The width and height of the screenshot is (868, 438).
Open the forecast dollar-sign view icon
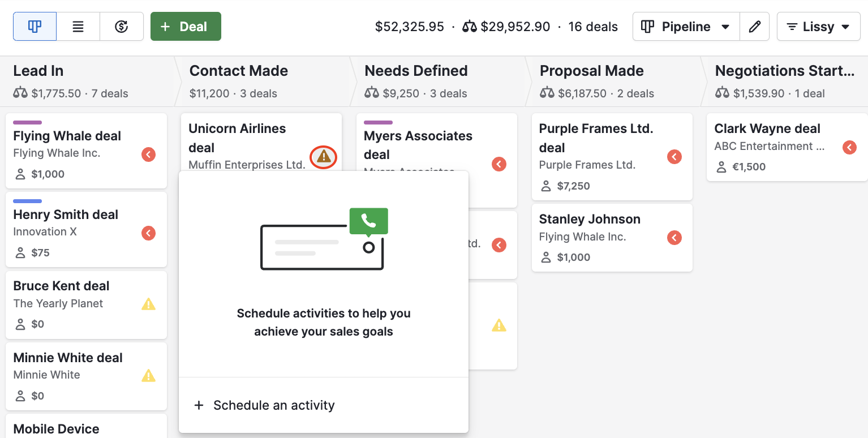(122, 26)
